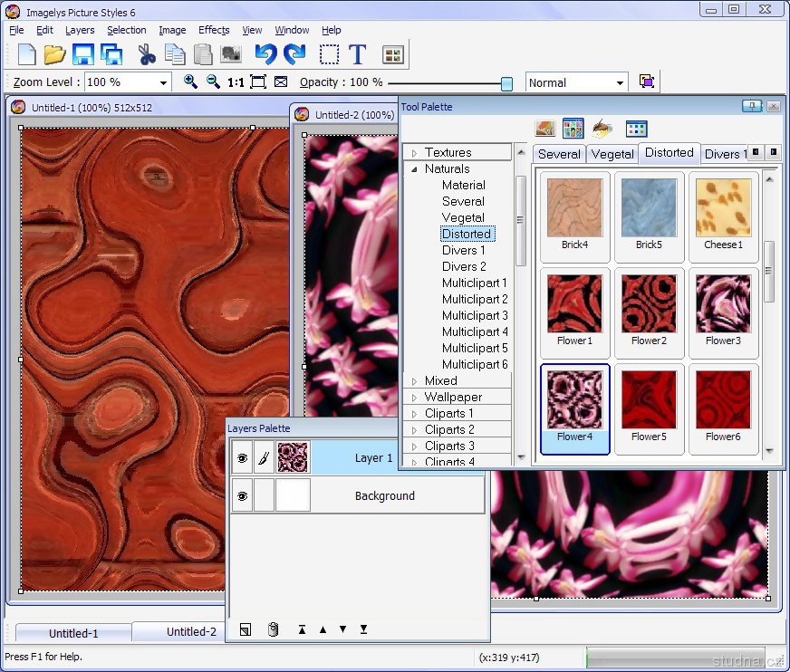Click the Open folder icon

(x=55, y=54)
